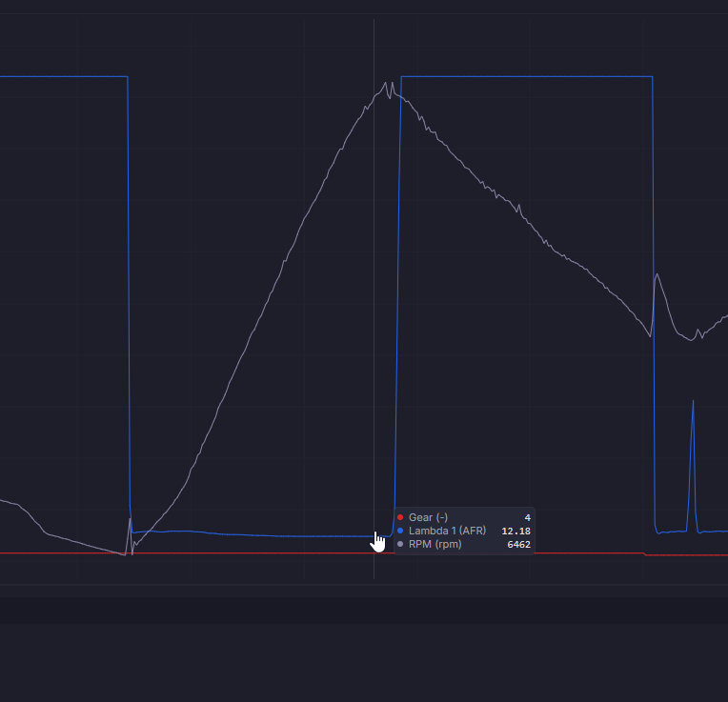Click the 12.18 Lambda value in tooltip

click(x=516, y=532)
